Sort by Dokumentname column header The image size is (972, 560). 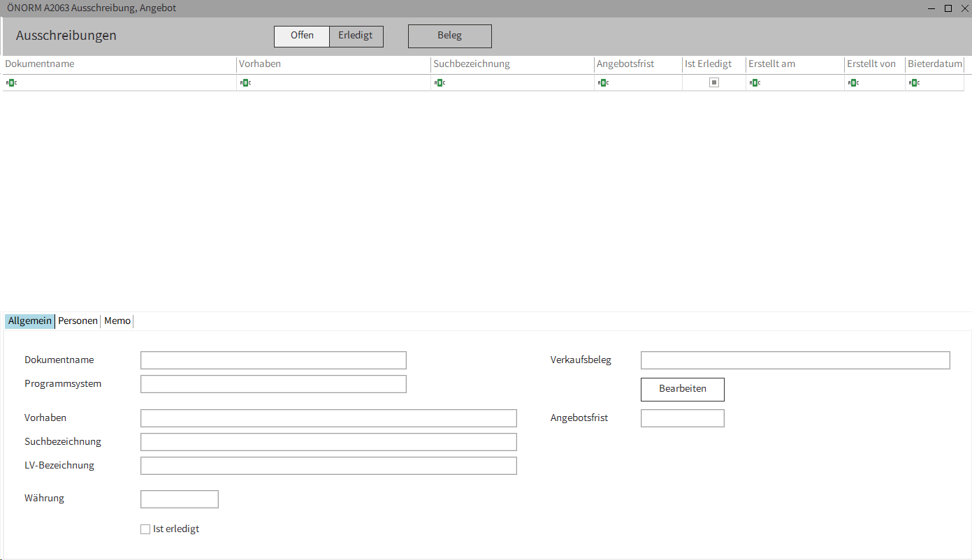pyautogui.click(x=40, y=64)
